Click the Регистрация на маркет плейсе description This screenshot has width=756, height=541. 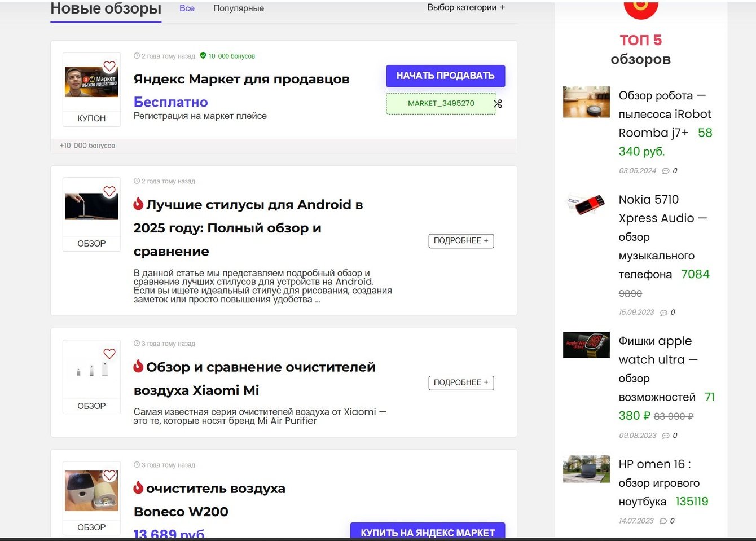tap(200, 116)
